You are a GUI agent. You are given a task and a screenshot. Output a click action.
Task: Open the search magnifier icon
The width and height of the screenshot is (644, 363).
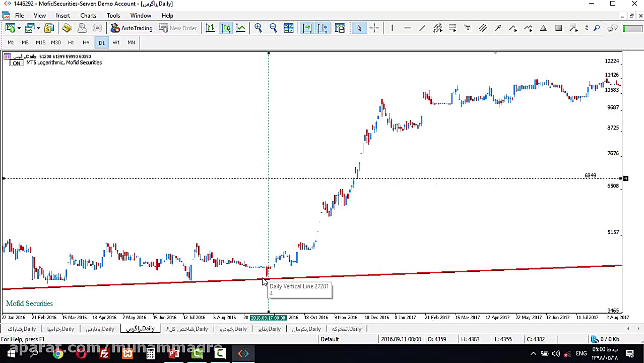(597, 28)
